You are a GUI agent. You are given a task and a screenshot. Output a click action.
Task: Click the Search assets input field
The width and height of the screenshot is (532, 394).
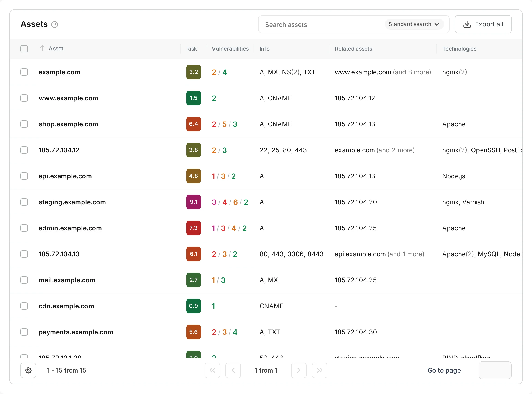click(x=310, y=24)
